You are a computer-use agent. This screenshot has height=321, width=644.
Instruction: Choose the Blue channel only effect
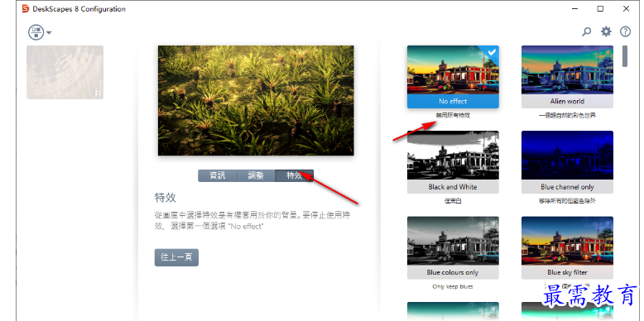(567, 162)
